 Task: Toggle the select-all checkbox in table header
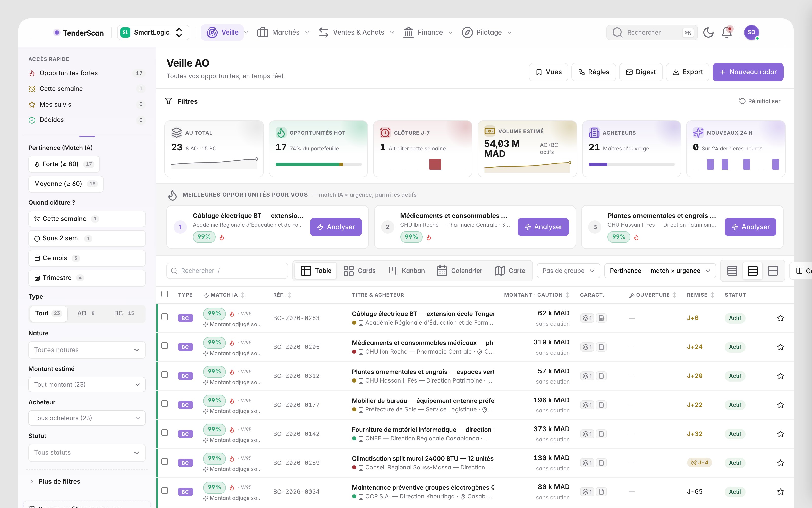[x=165, y=294]
